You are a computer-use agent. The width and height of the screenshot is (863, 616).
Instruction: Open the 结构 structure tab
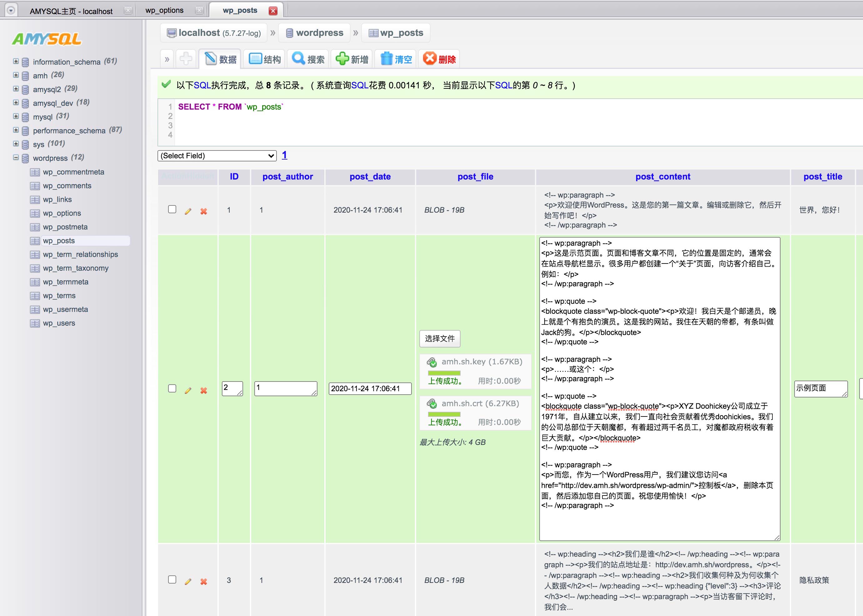tap(265, 59)
